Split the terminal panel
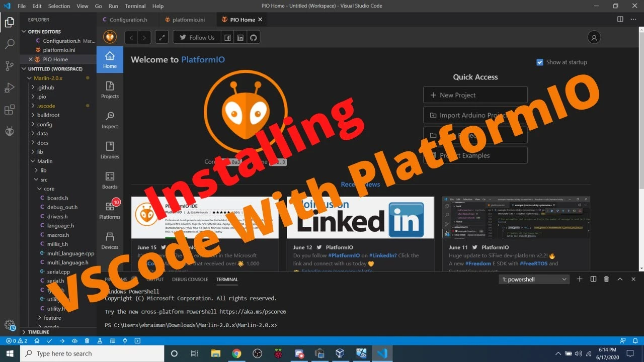 (593, 279)
